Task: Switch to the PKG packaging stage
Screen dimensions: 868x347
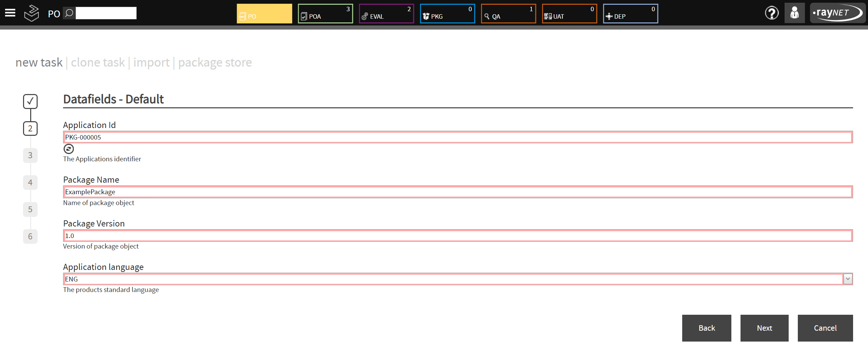Action: point(447,14)
